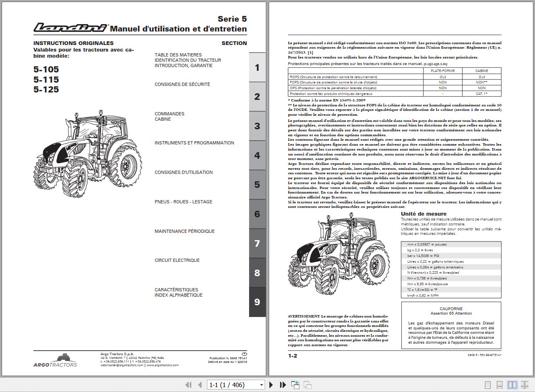Go to the previous page
This screenshot has width=535, height=392.
[200, 385]
